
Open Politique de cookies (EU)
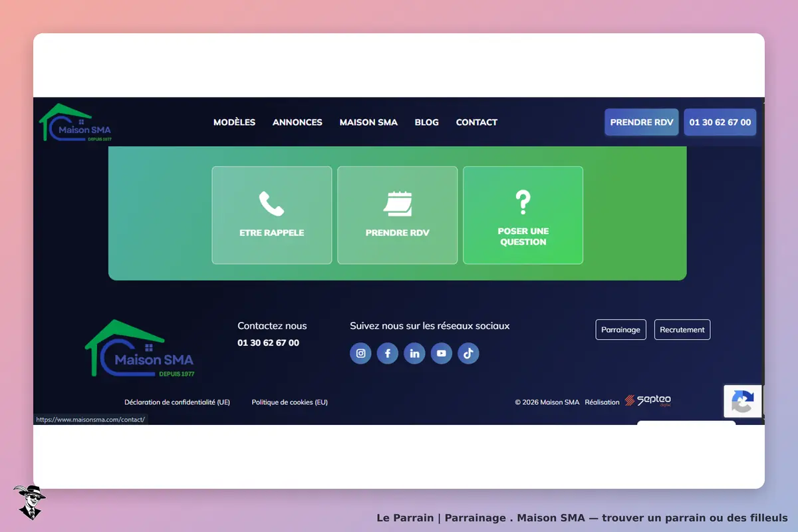289,402
